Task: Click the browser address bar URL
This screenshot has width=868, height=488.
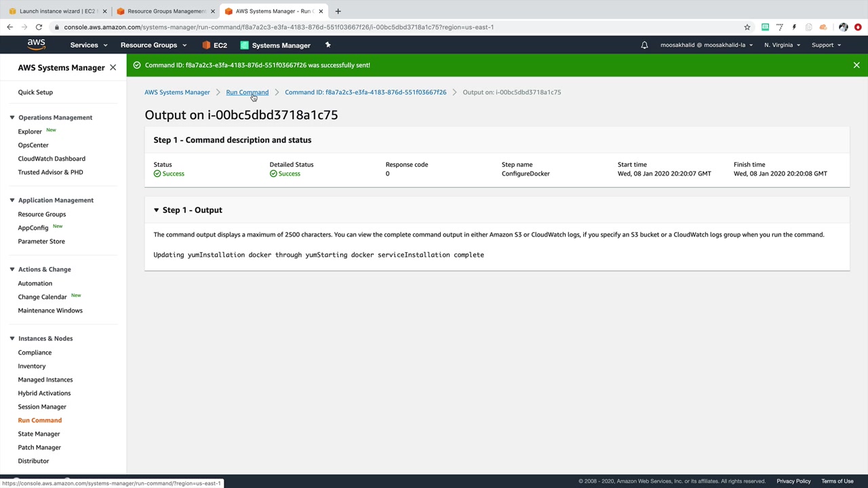Action: tap(279, 27)
